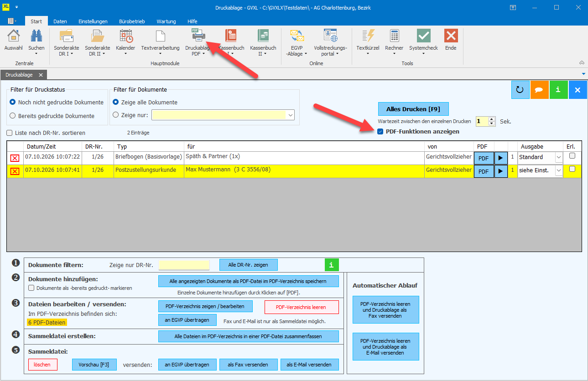
Task: Open the Bürobetrieb ribbon tab
Action: click(132, 21)
